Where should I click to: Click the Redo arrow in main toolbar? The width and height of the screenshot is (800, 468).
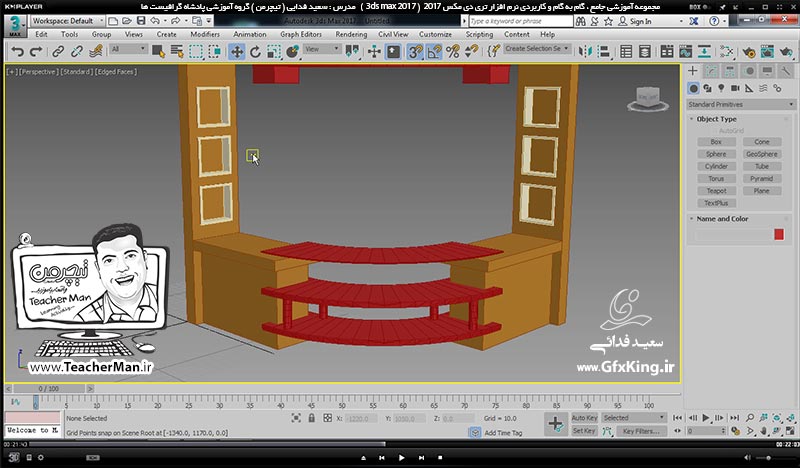[x=36, y=52]
